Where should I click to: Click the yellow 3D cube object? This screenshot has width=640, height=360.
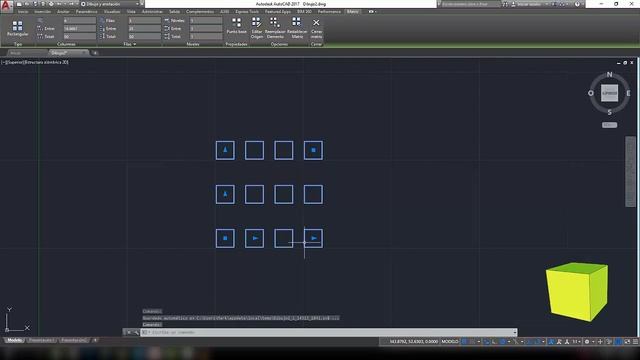point(577,292)
